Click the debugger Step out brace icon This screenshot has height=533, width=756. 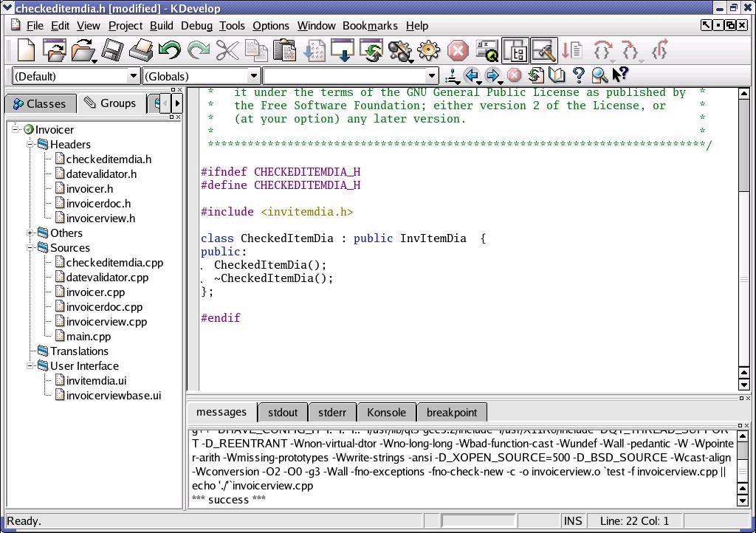659,50
